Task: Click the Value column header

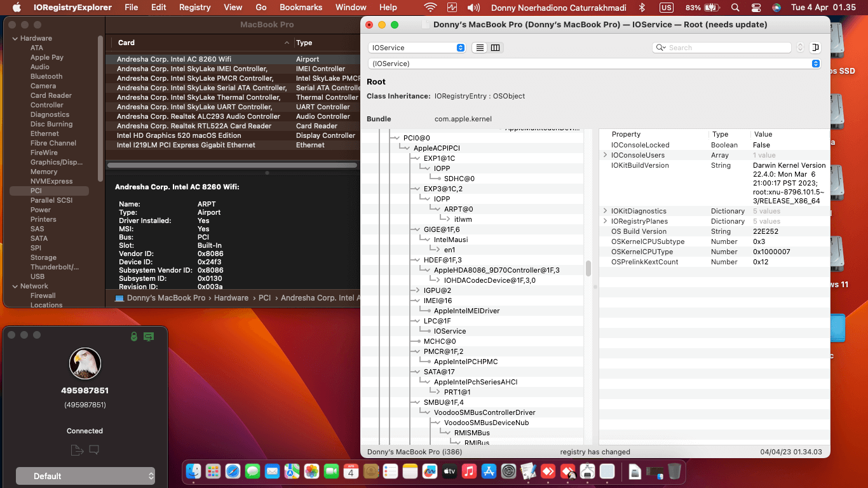Action: point(763,134)
